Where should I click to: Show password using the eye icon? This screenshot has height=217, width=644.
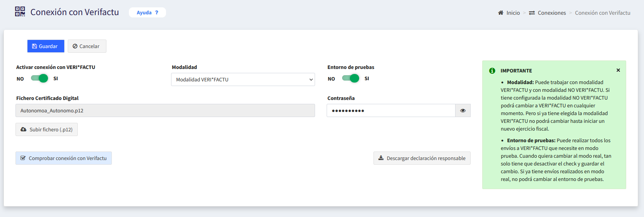point(462,110)
